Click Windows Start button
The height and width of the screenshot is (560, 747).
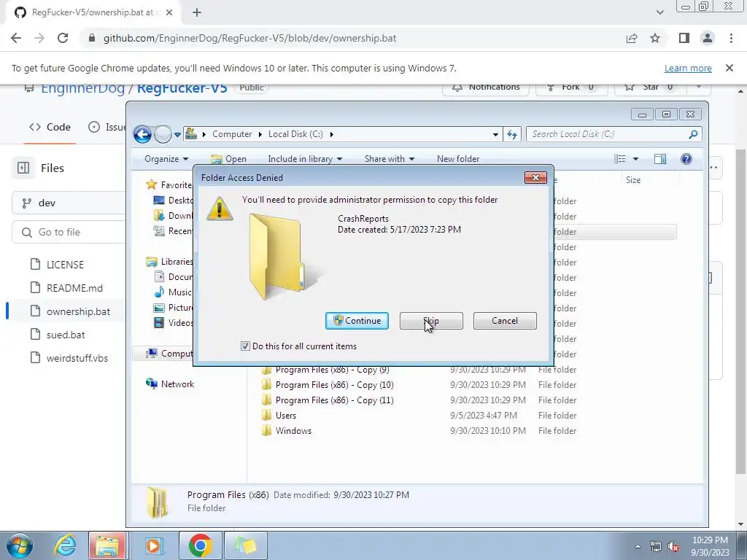[20, 545]
